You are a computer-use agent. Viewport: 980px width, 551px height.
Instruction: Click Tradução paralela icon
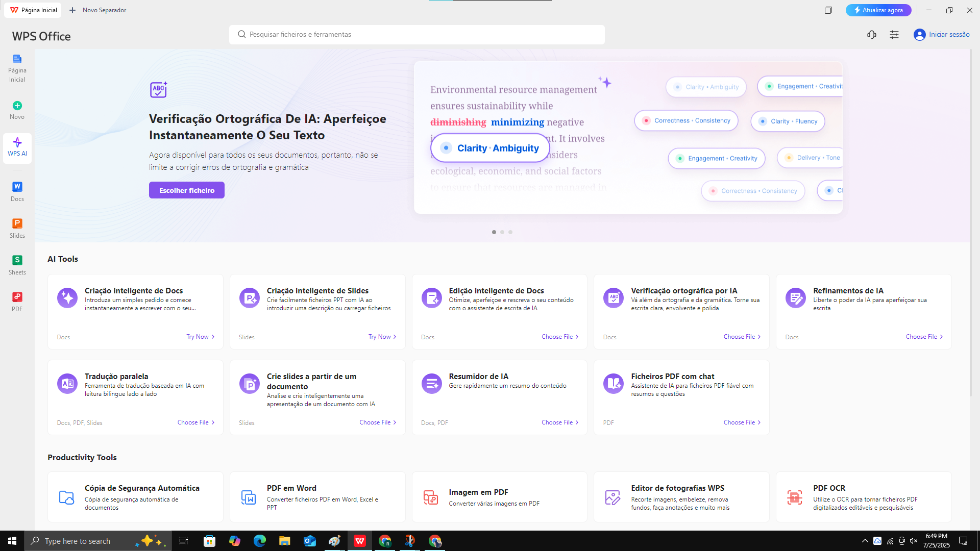click(67, 383)
